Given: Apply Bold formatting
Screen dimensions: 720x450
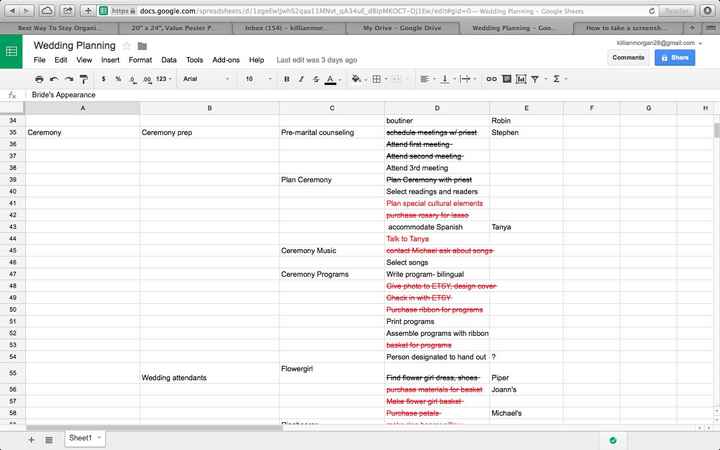Looking at the screenshot, I should click(287, 78).
